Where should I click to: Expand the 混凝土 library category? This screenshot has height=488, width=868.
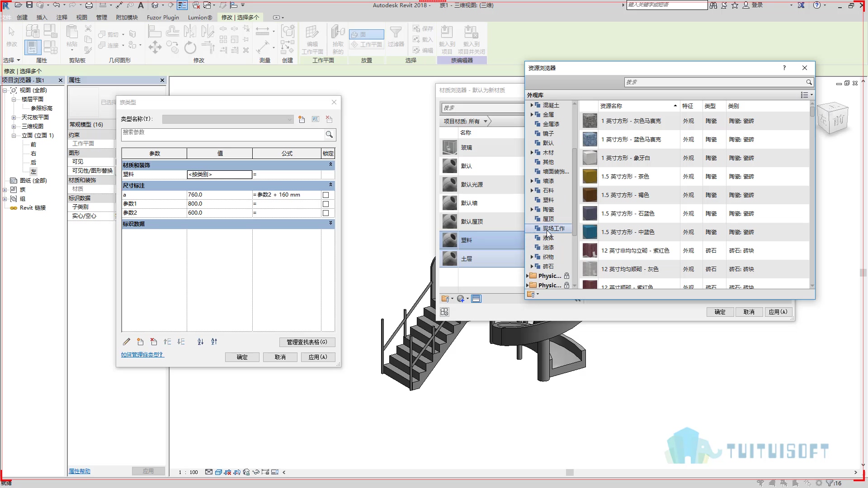pos(532,105)
